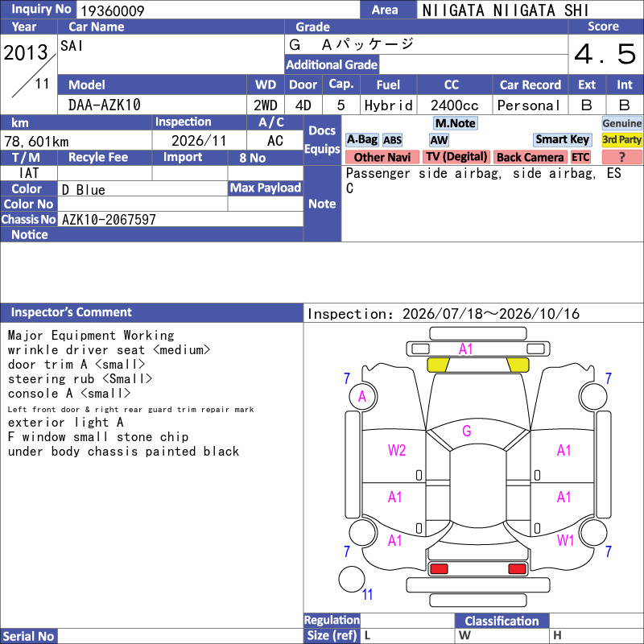Select the Inspector's Comment header

pyautogui.click(x=151, y=312)
